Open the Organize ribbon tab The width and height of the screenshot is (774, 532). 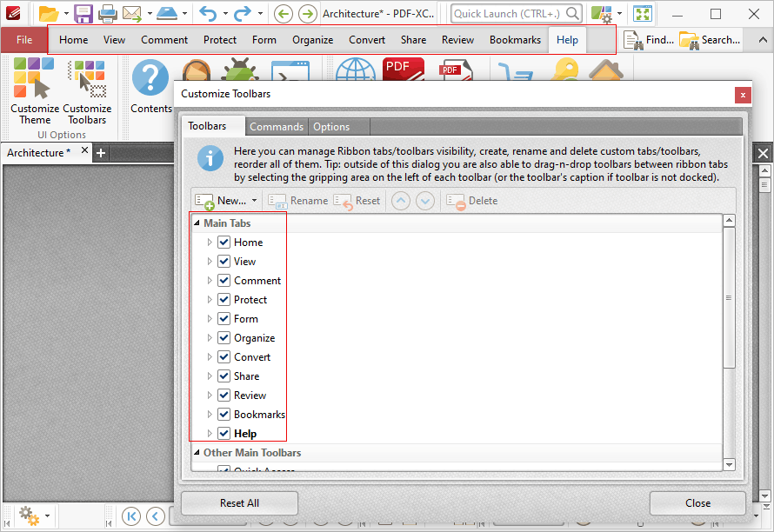[312, 40]
